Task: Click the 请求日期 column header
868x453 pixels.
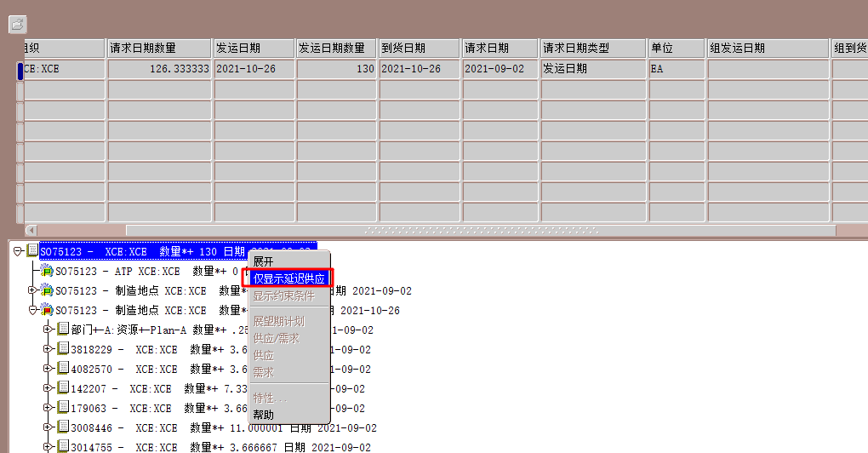Action: click(500, 49)
